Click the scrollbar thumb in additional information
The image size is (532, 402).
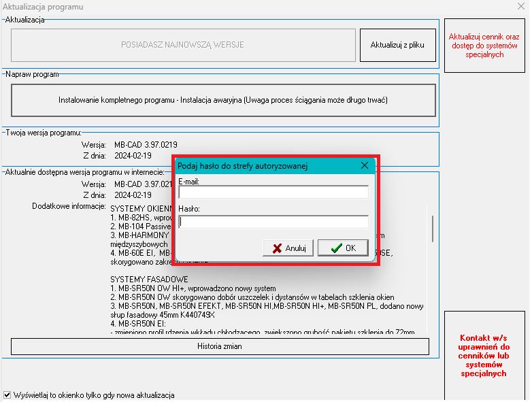coord(432,228)
